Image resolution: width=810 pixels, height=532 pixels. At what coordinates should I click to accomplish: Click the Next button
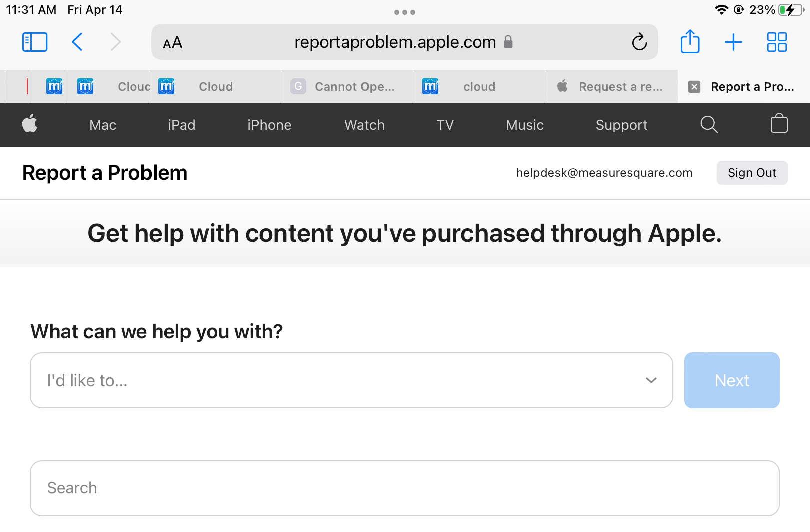pos(732,380)
